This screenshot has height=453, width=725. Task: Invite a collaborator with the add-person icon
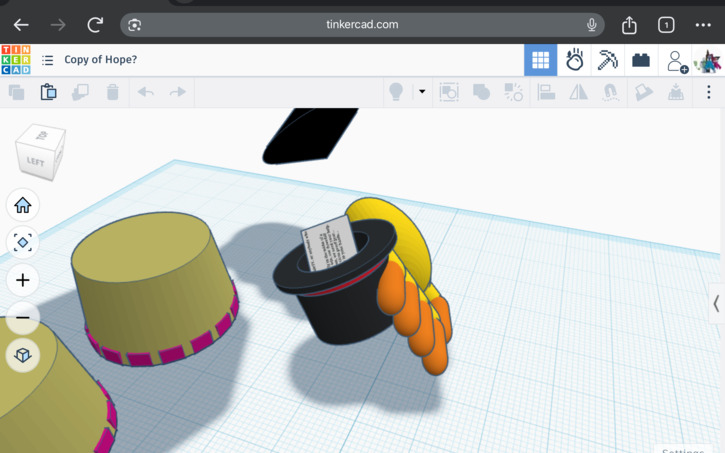coord(676,61)
